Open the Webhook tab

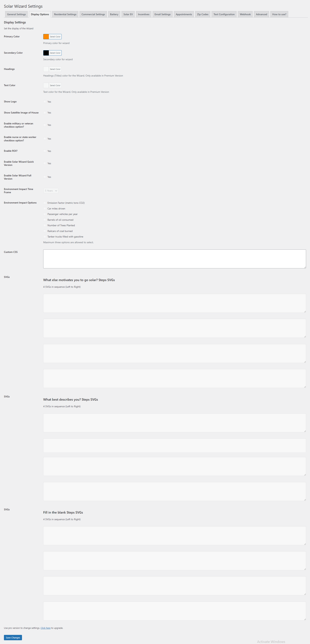[x=245, y=14]
